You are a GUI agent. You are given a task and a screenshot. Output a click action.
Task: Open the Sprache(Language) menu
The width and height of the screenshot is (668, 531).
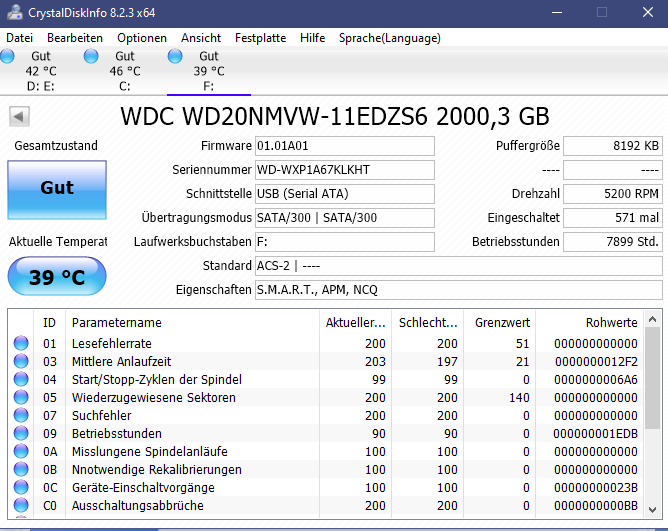(390, 38)
